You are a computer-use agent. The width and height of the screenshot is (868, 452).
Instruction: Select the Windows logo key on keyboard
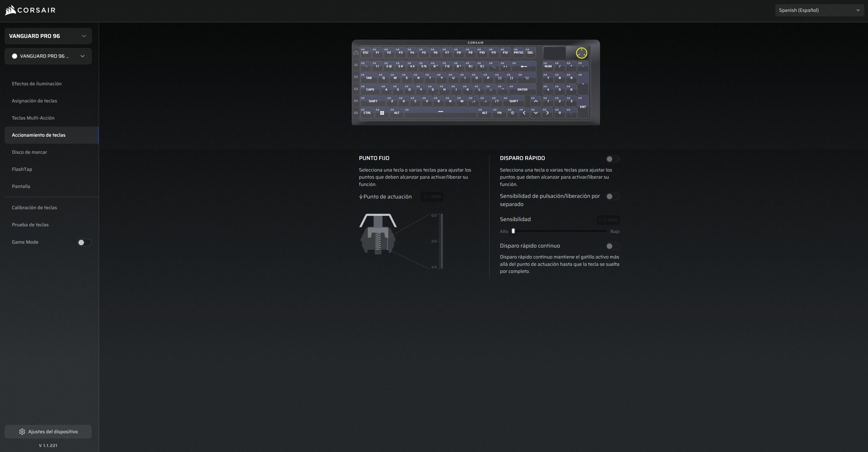point(382,113)
